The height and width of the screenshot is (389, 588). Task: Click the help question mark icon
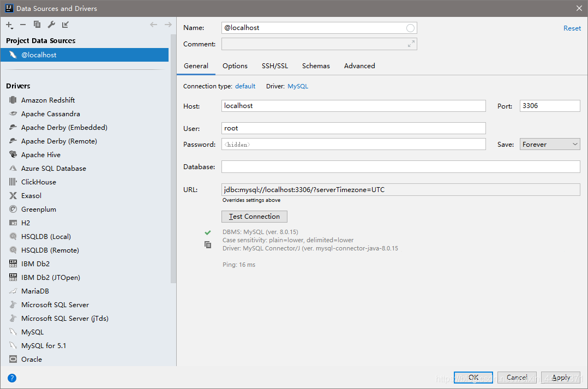coord(11,378)
